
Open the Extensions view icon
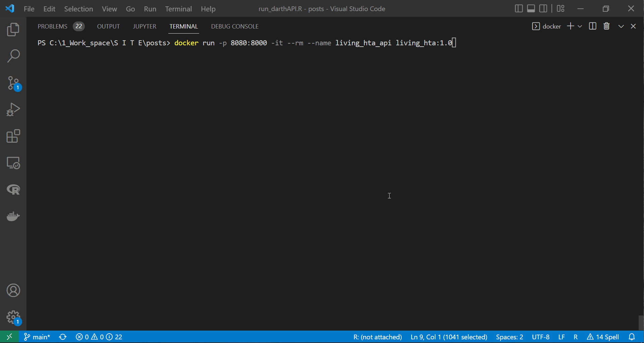(13, 136)
